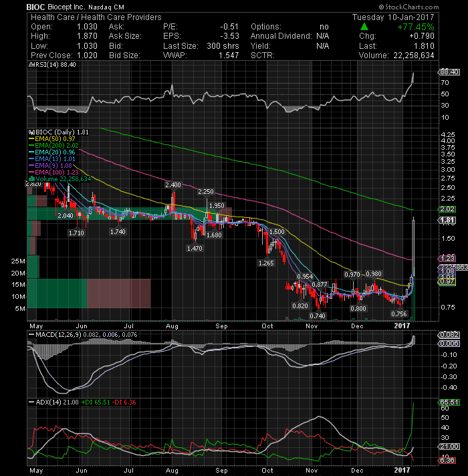Click the volume legend entry in price panel
Image resolution: width=468 pixels, height=476 pixels.
(x=60, y=178)
